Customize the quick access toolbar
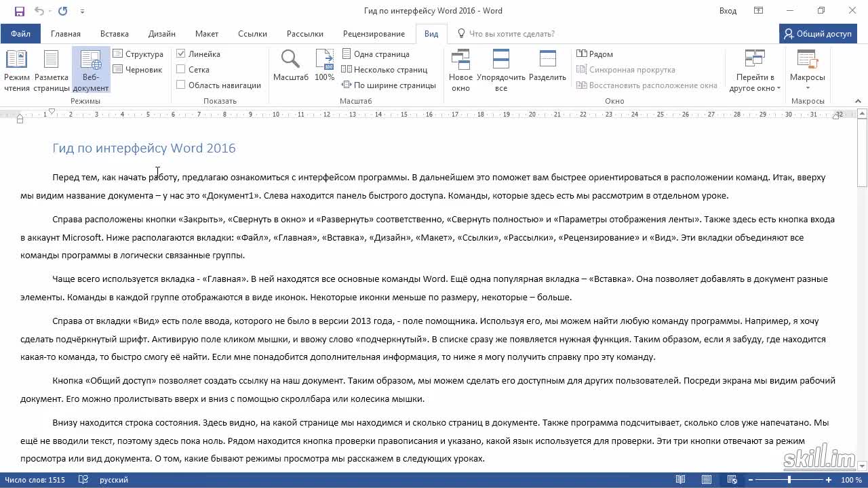This screenshot has height=488, width=868. (83, 11)
